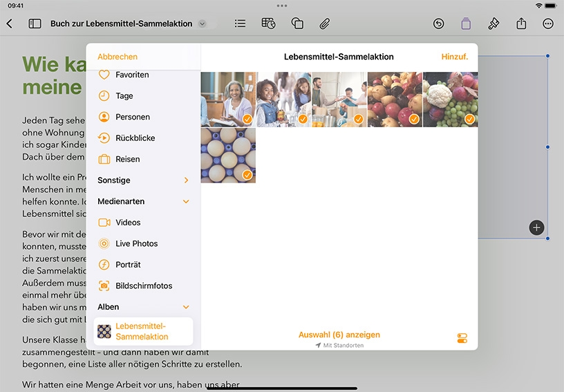The width and height of the screenshot is (564, 392).
Task: Tap the paperclip attachment icon
Action: pyautogui.click(x=324, y=24)
